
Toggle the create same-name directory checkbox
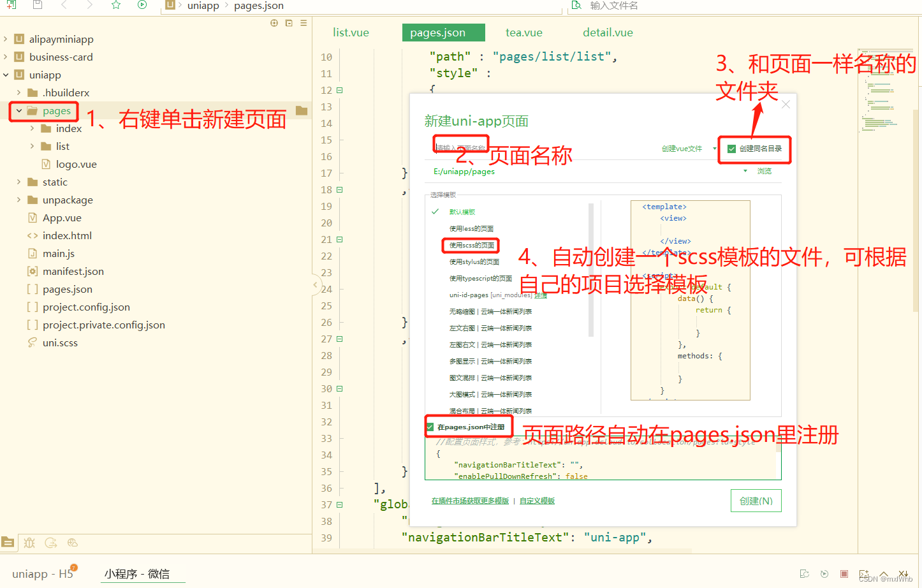(731, 149)
